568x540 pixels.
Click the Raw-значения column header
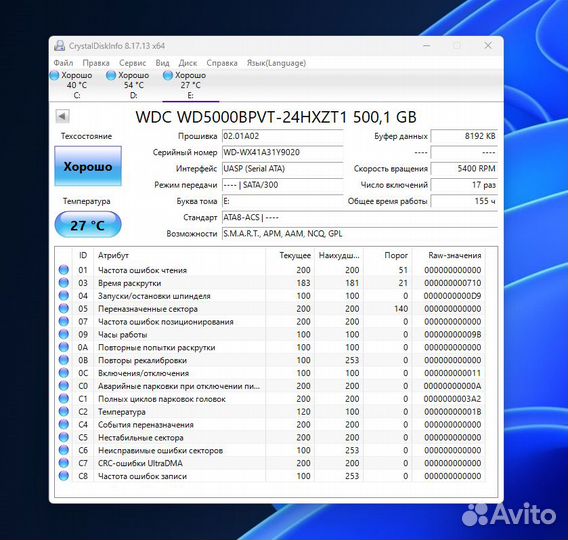[x=449, y=255]
